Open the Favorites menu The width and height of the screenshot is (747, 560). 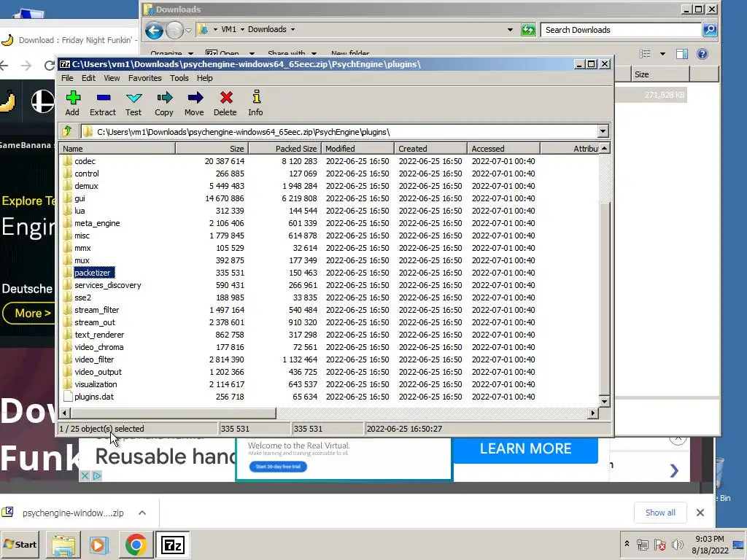[145, 78]
